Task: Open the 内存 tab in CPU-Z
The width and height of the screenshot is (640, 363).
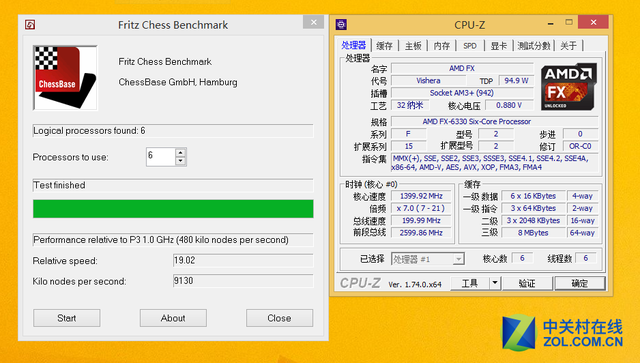Action: pos(441,46)
